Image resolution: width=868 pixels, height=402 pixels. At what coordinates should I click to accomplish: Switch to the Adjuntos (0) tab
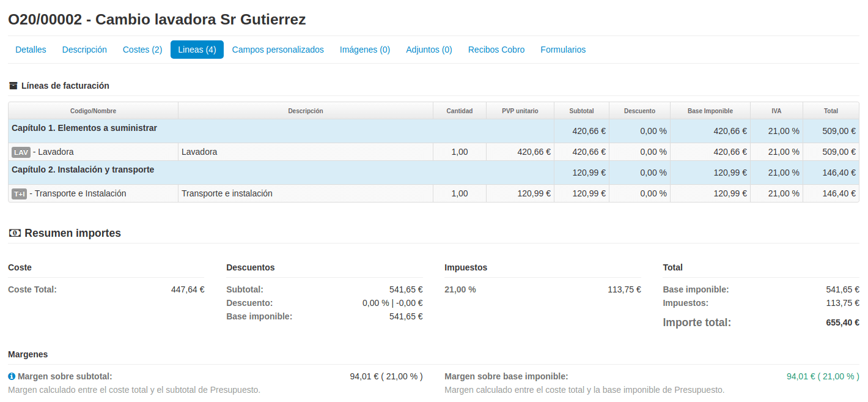429,50
